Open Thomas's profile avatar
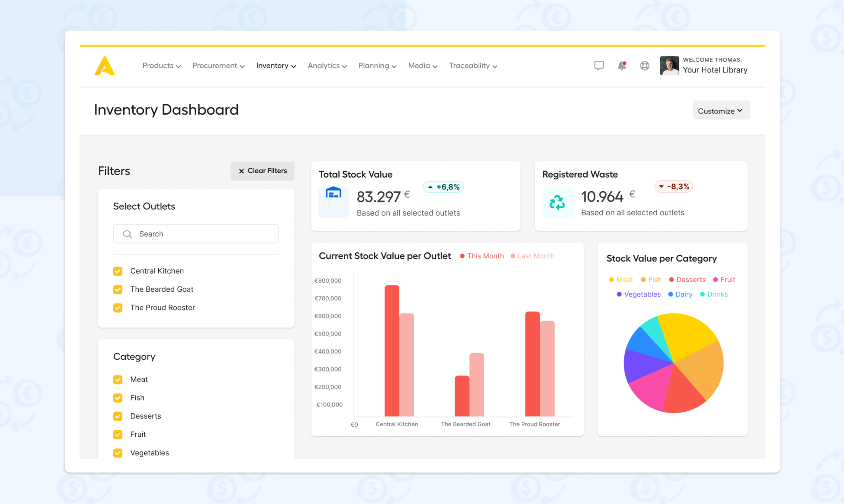Viewport: 844px width, 504px height. 669,66
